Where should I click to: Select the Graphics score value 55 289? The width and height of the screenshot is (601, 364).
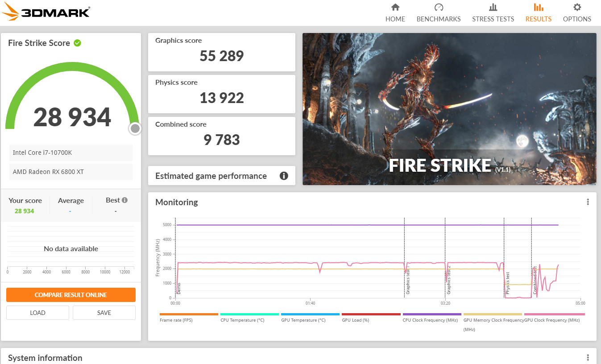(222, 56)
